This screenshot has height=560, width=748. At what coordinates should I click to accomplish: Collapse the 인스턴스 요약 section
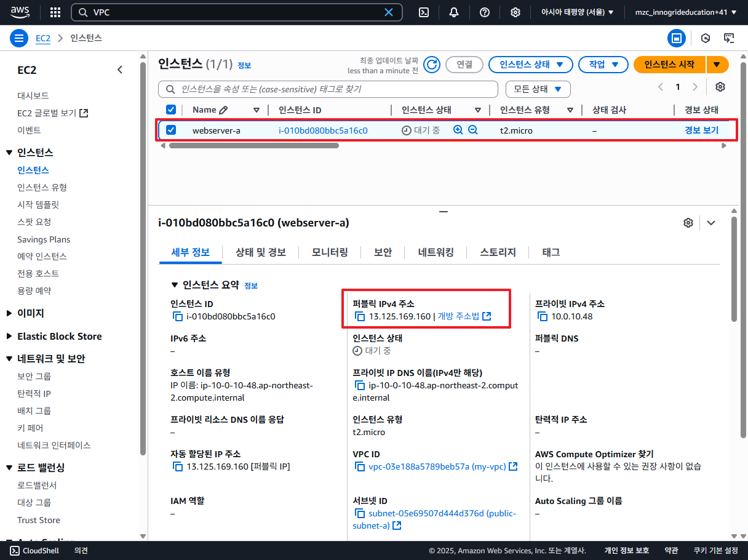pyautogui.click(x=174, y=286)
